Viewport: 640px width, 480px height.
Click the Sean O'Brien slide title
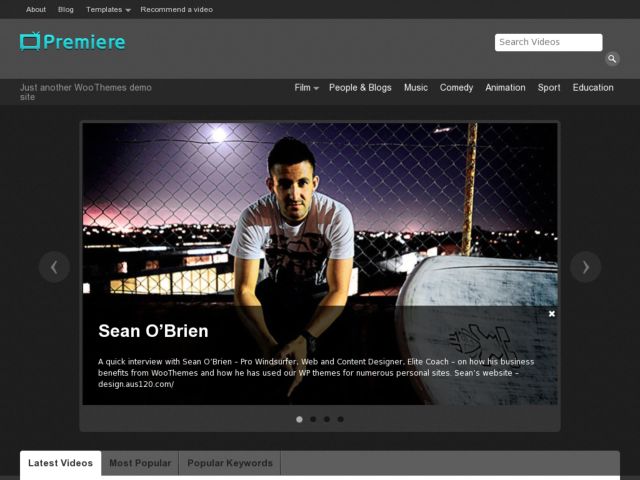coord(153,331)
